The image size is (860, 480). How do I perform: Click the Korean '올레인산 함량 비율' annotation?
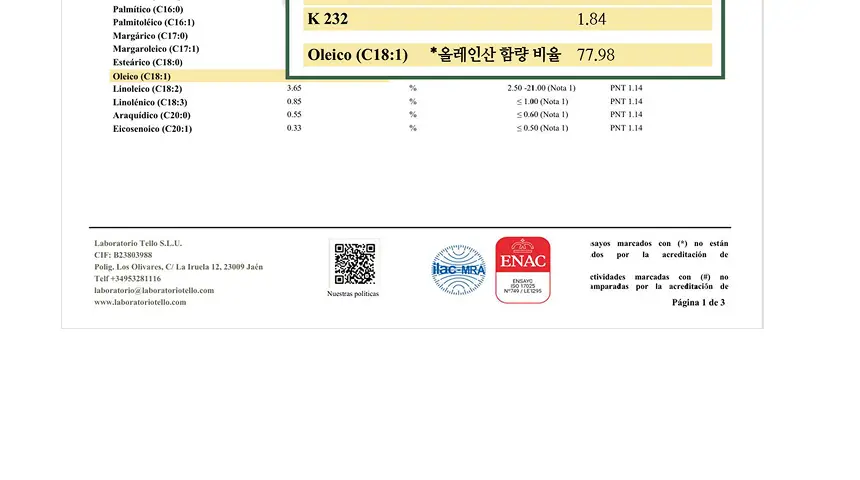tap(495, 54)
